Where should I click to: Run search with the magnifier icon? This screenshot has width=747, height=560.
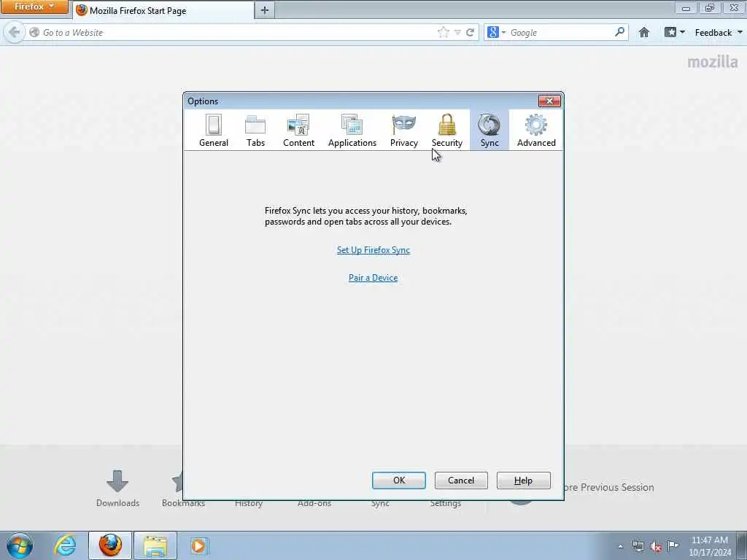619,32
